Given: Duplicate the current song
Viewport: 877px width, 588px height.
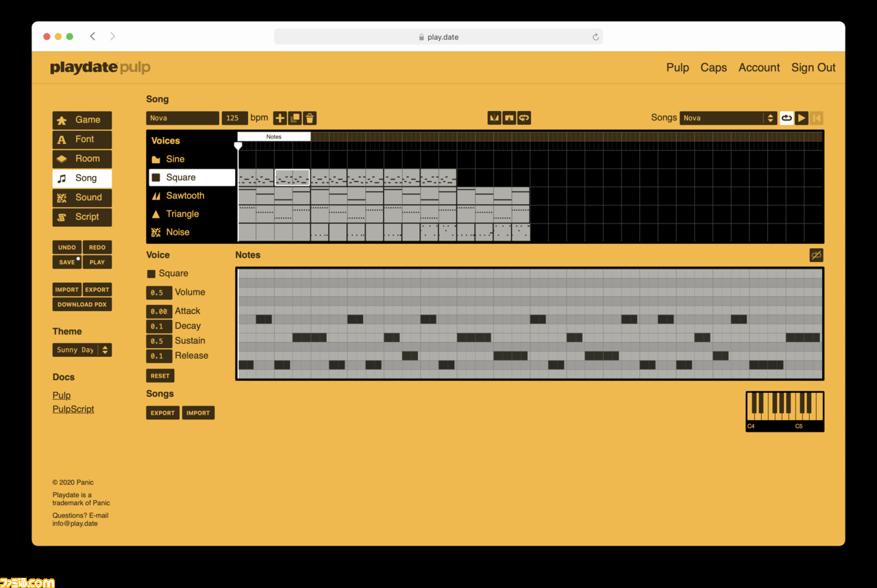Looking at the screenshot, I should pos(295,118).
